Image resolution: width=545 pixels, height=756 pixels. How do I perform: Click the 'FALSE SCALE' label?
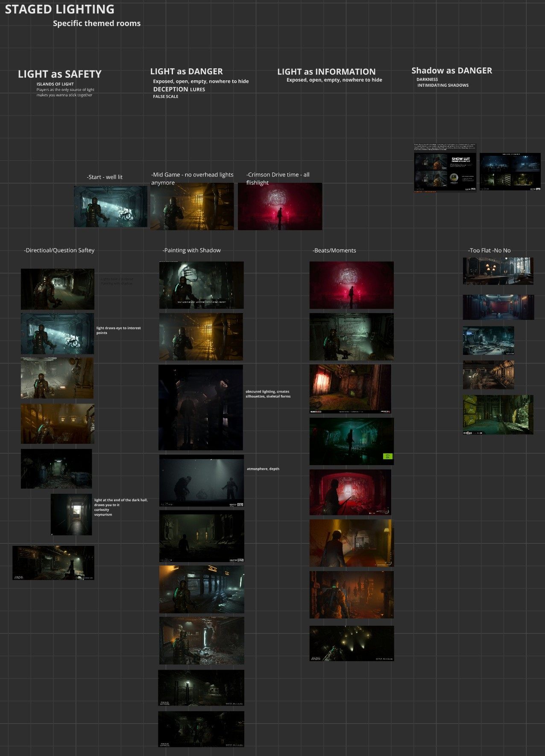pyautogui.click(x=166, y=97)
